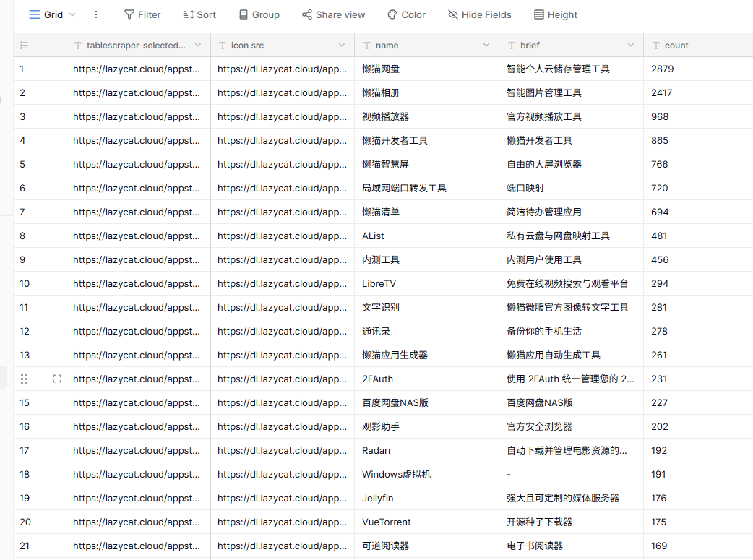Select the brief cell '简洁待办管理应用'
This screenshot has height=560, width=753.
[x=572, y=212]
